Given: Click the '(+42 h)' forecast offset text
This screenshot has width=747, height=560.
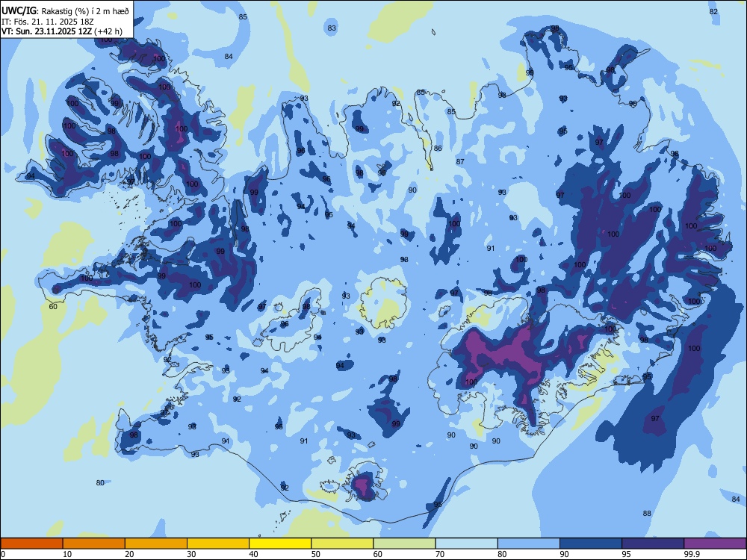Looking at the screenshot, I should click(x=108, y=31).
